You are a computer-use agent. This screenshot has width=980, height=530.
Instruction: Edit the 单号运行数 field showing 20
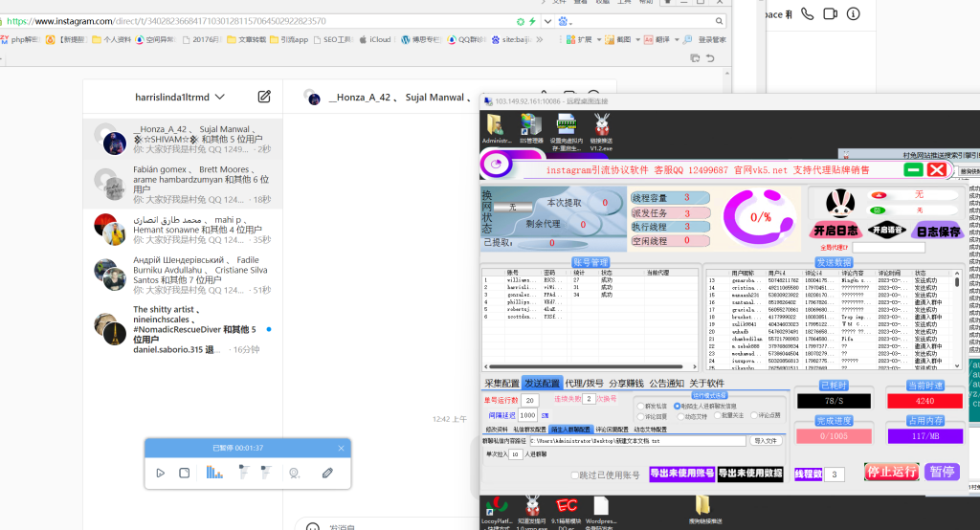point(529,400)
